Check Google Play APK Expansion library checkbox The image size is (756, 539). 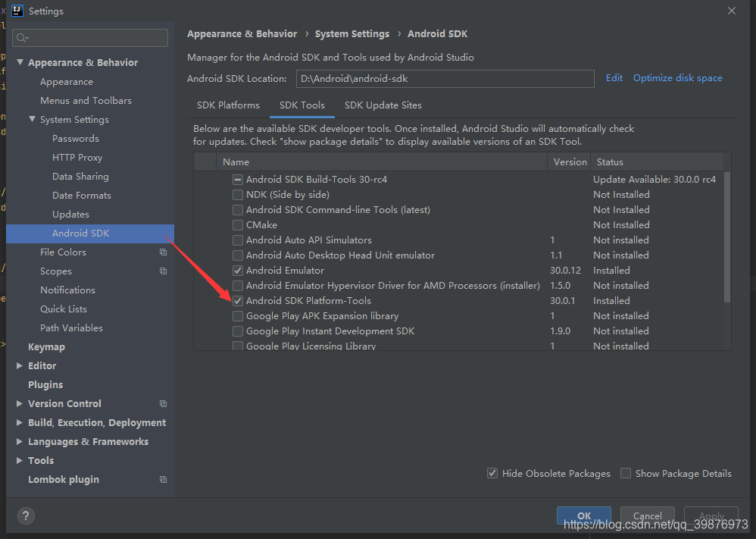[238, 316]
